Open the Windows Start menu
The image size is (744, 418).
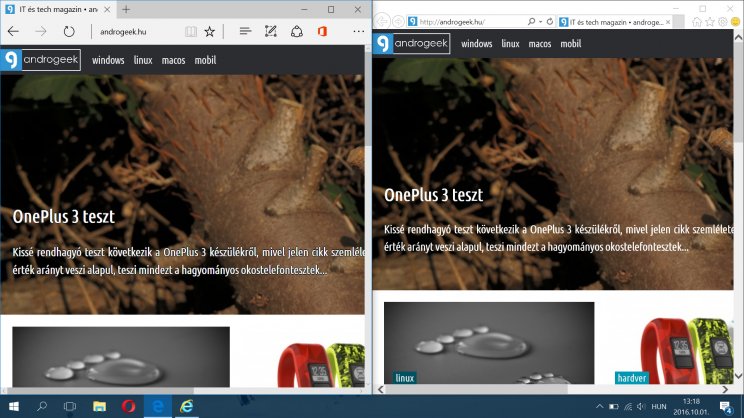point(14,407)
